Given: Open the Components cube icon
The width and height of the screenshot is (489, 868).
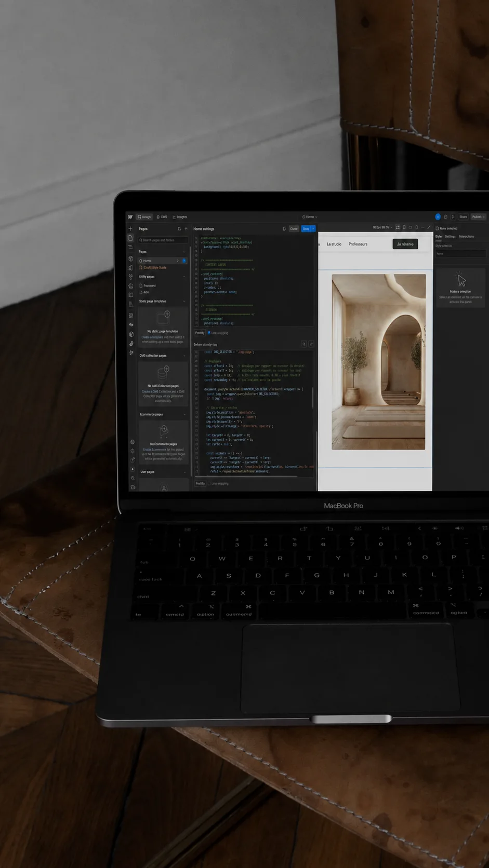Looking at the screenshot, I should 131,259.
